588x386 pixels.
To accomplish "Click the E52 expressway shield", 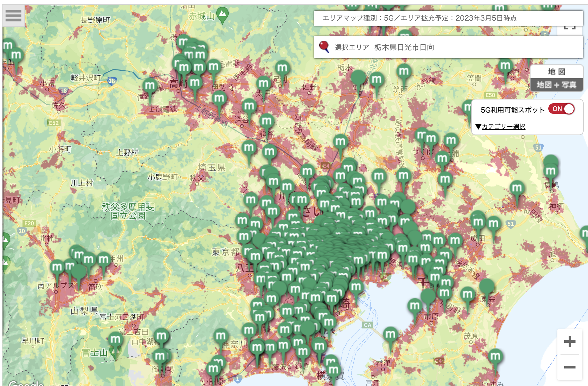I will (54, 123).
